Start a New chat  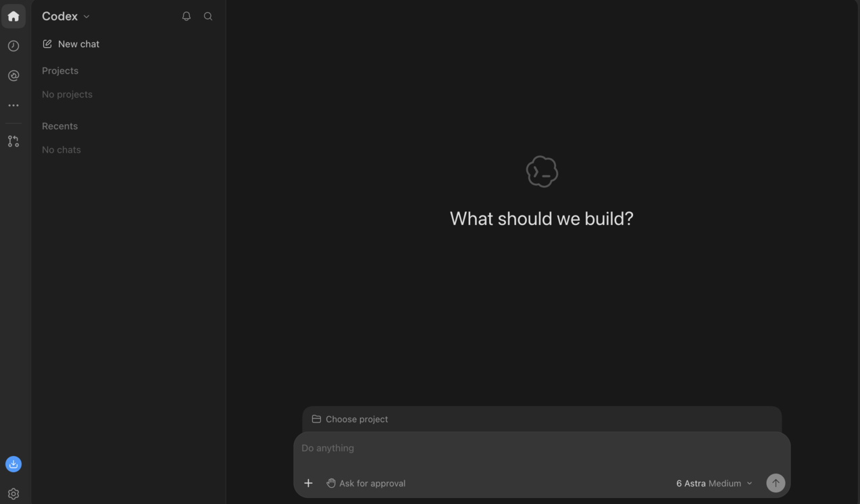click(71, 44)
